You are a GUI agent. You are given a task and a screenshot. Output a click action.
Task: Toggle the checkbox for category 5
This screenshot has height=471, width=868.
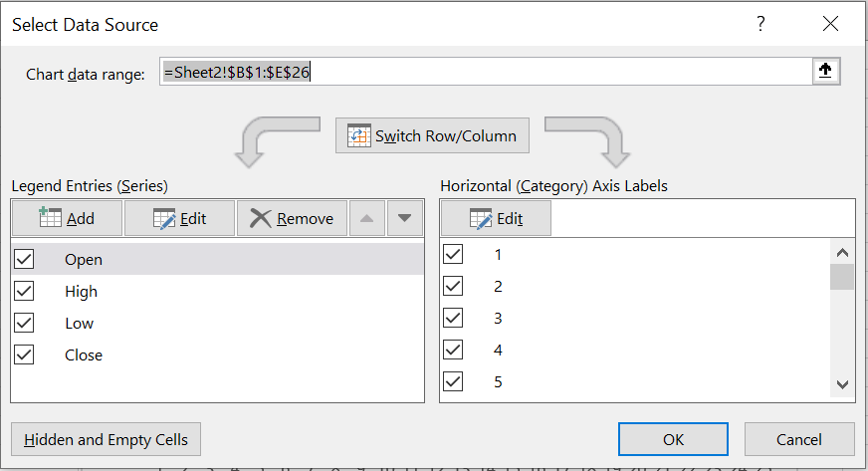453,381
